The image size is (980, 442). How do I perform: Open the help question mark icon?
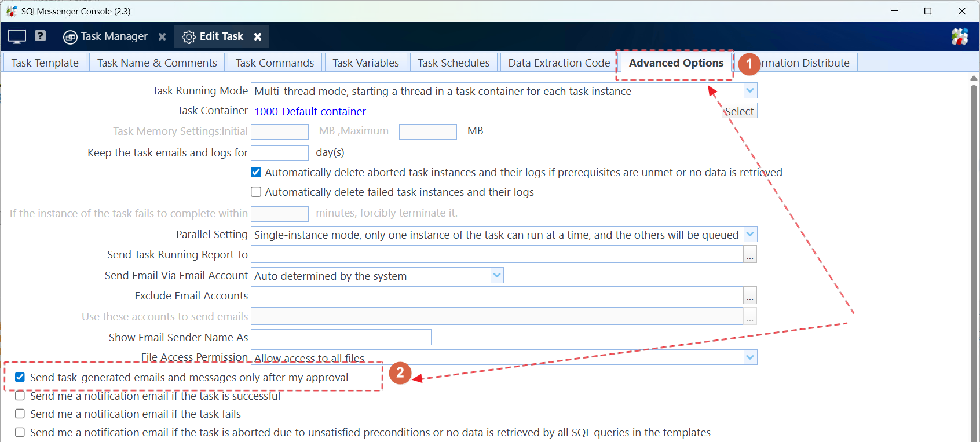40,36
